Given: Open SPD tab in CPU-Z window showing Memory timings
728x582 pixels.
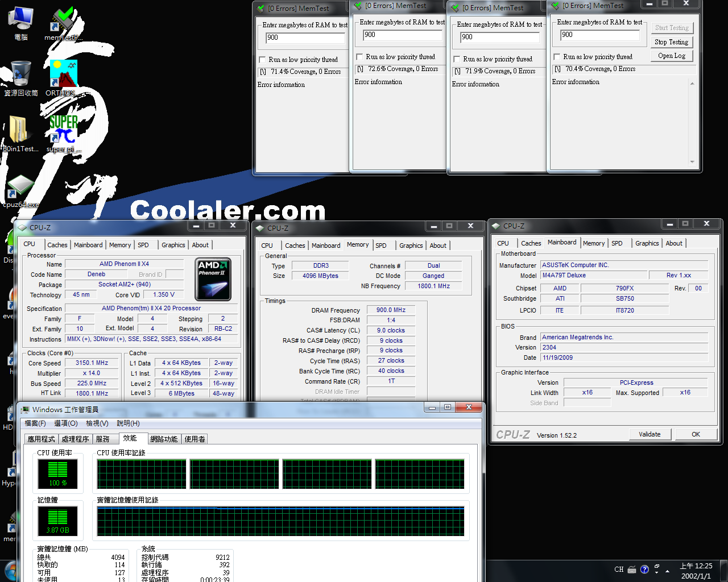Looking at the screenshot, I should point(381,246).
